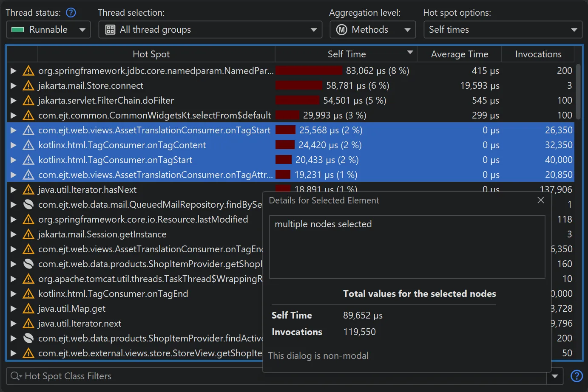Open the filter search magnifier options
The width and height of the screenshot is (588, 392).
click(x=16, y=376)
